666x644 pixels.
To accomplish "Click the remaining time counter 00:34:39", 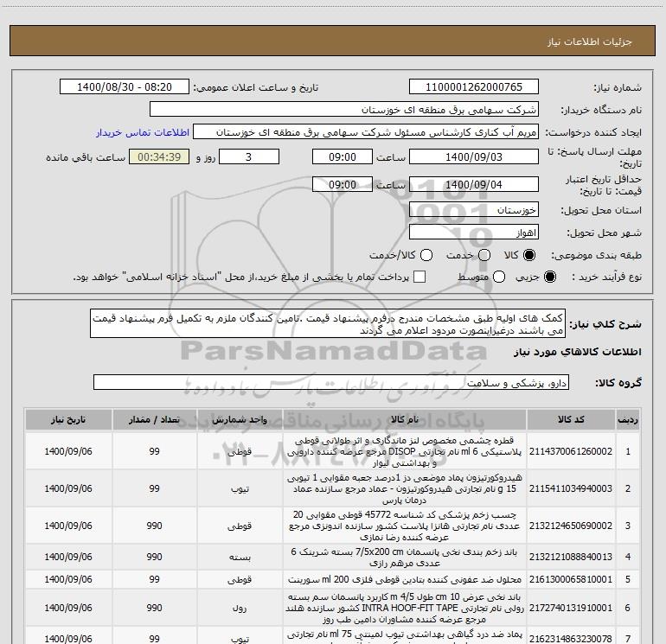I will 157,157.
